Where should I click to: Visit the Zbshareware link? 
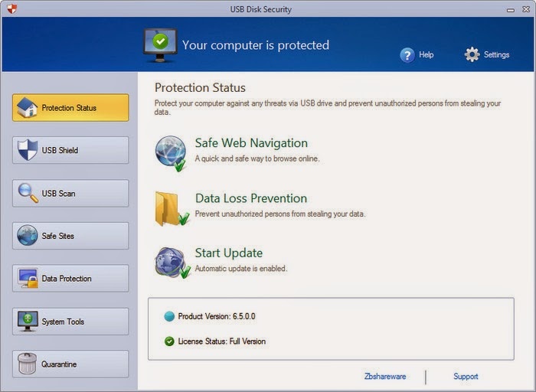[385, 376]
